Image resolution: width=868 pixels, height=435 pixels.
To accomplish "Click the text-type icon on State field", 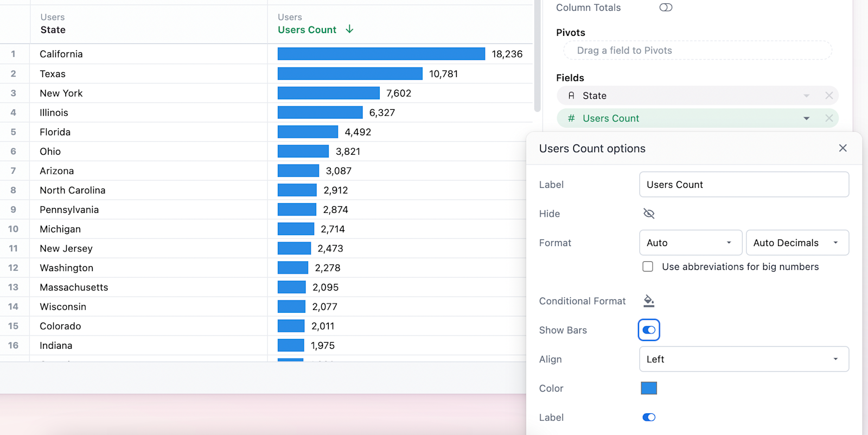I will pos(571,96).
